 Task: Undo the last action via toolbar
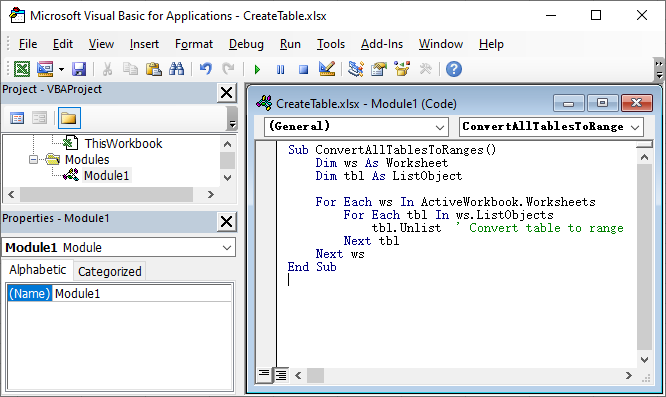click(x=206, y=69)
